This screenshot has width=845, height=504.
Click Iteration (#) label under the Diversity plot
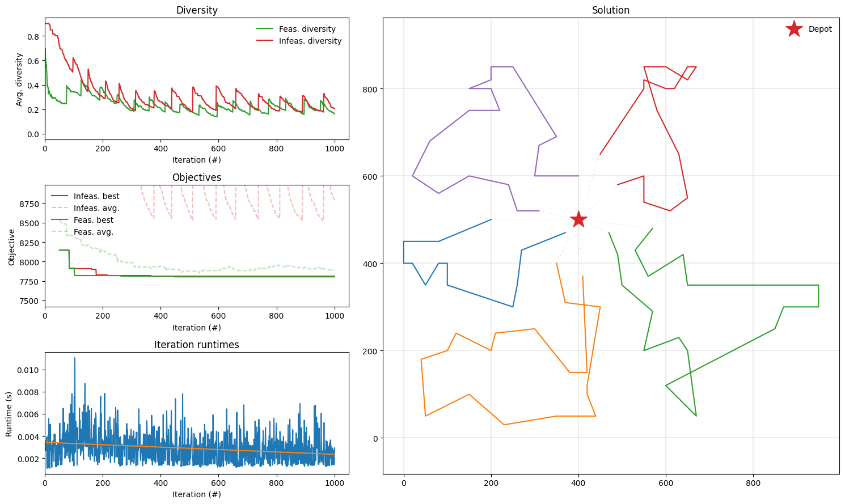pos(197,160)
